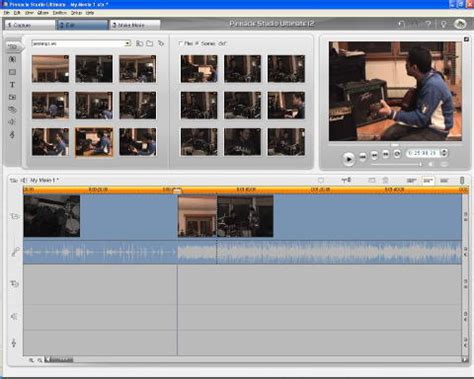Viewport: 474px width, 379px height.
Task: Show the Transitions album section
Action: (12, 59)
